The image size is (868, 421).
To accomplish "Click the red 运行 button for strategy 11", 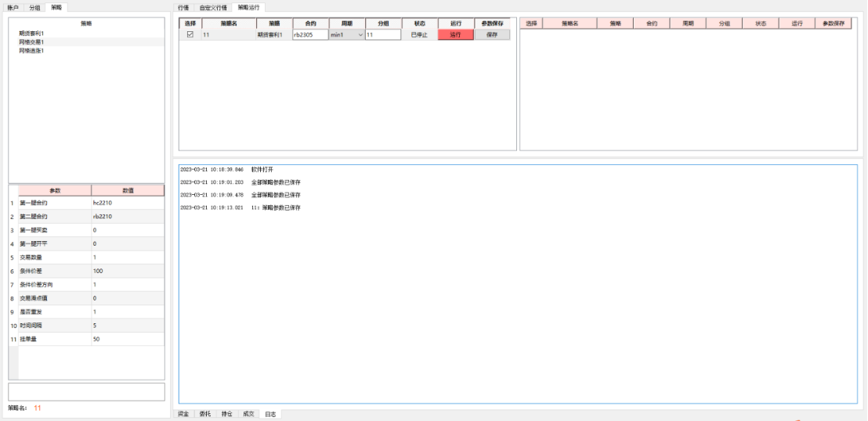I will pyautogui.click(x=455, y=34).
